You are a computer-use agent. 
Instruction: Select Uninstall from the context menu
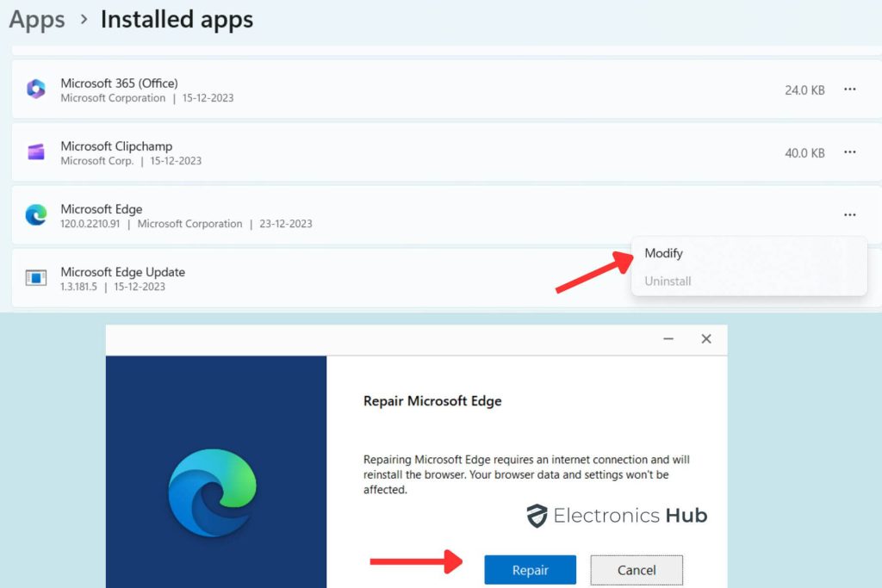click(x=668, y=281)
